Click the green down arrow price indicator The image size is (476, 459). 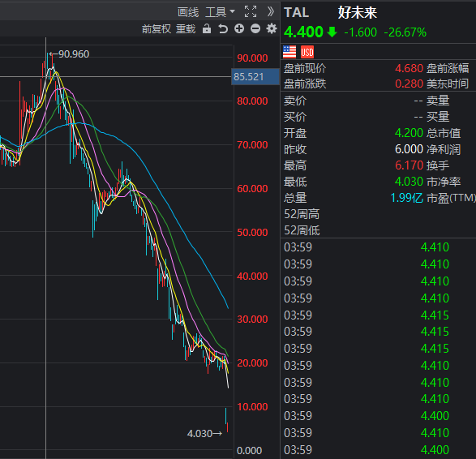pyautogui.click(x=332, y=32)
